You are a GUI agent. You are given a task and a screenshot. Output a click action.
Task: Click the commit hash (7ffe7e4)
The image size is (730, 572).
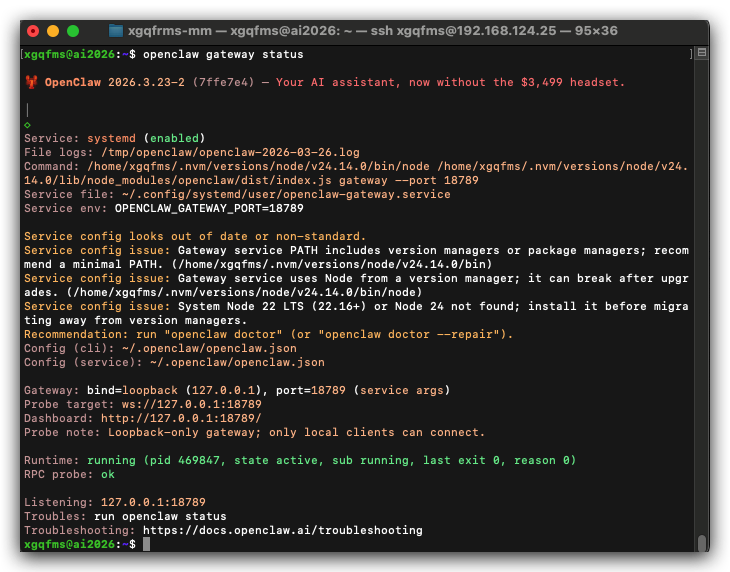pyautogui.click(x=223, y=82)
